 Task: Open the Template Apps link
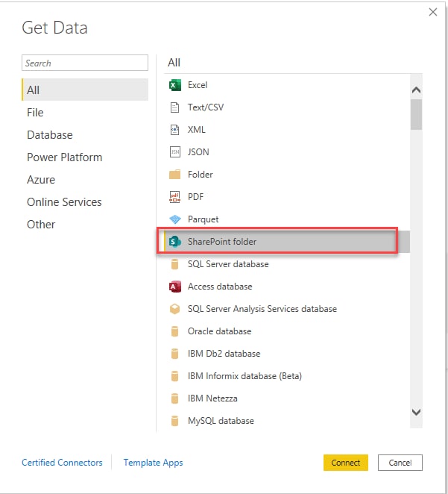154,463
